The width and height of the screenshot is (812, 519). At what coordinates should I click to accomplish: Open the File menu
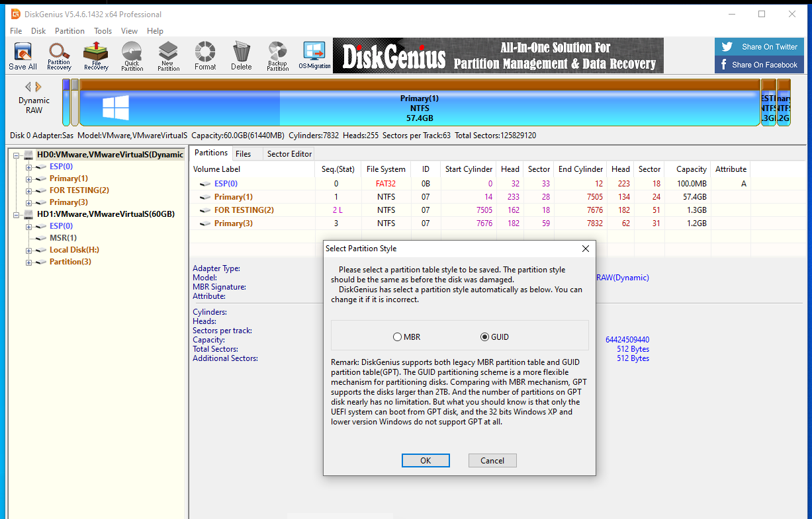click(16, 31)
